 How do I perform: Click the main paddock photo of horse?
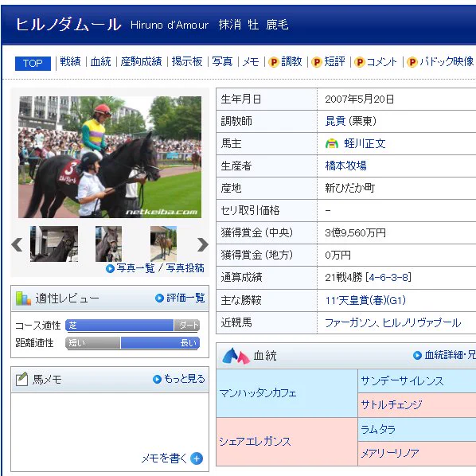pyautogui.click(x=110, y=157)
